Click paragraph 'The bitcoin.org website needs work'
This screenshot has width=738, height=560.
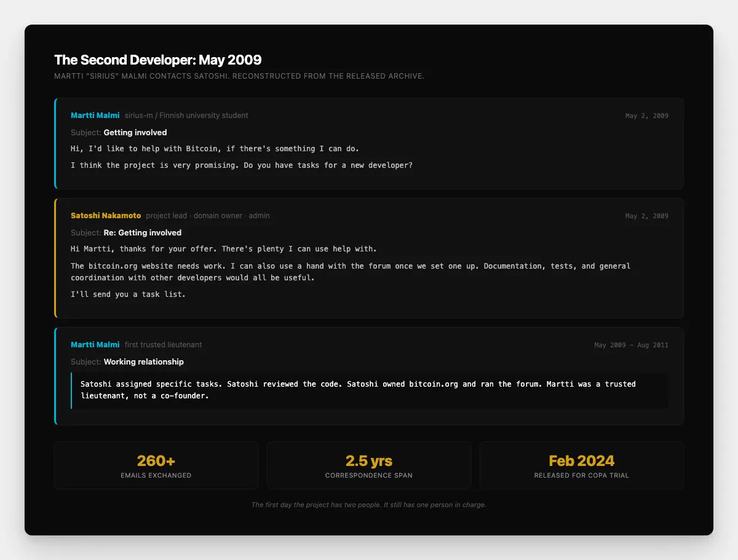[x=351, y=272]
